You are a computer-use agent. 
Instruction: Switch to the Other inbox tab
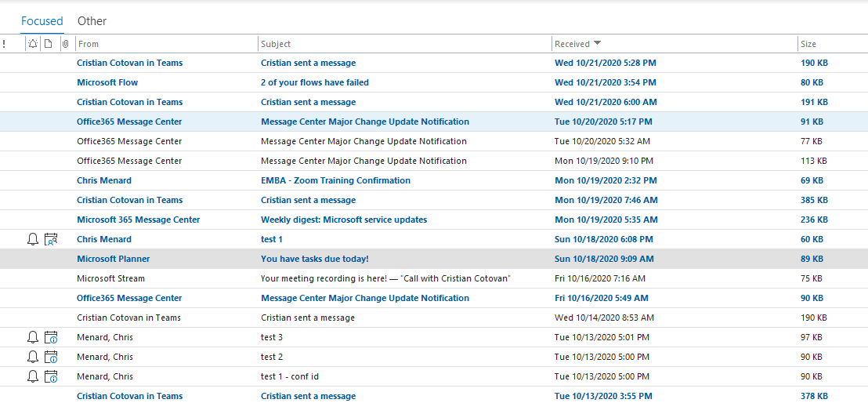(92, 21)
